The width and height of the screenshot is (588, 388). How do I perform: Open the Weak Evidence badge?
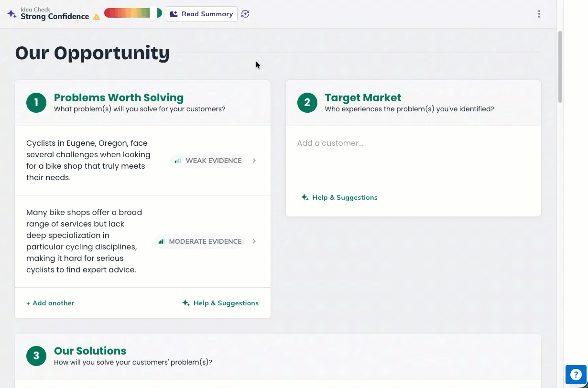click(208, 161)
